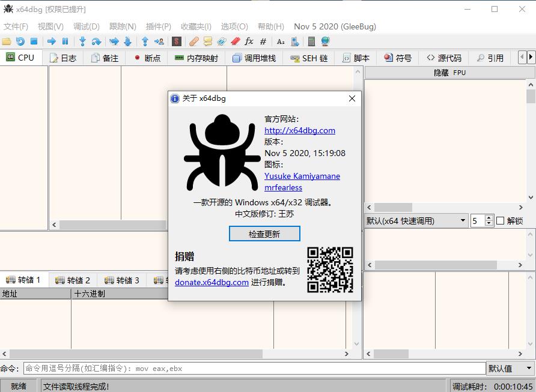This screenshot has width=536, height=392.
Task: Open the Comments toolbar icon
Action: coord(207,41)
